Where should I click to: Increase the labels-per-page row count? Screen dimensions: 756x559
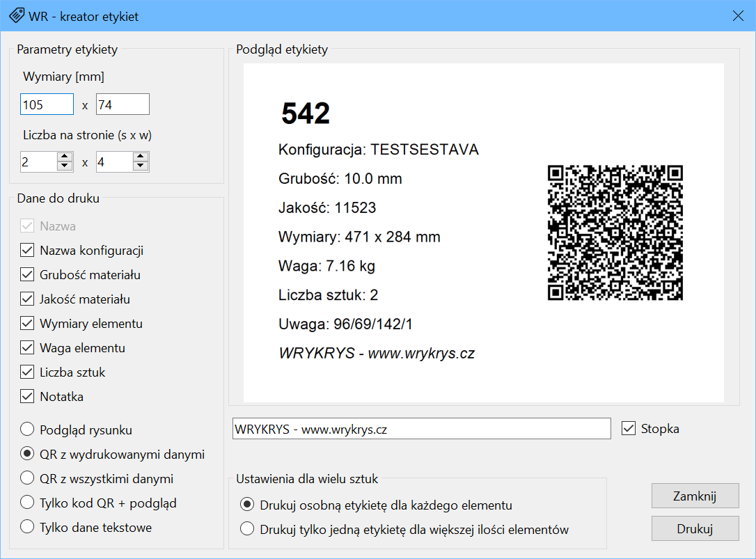coord(141,157)
